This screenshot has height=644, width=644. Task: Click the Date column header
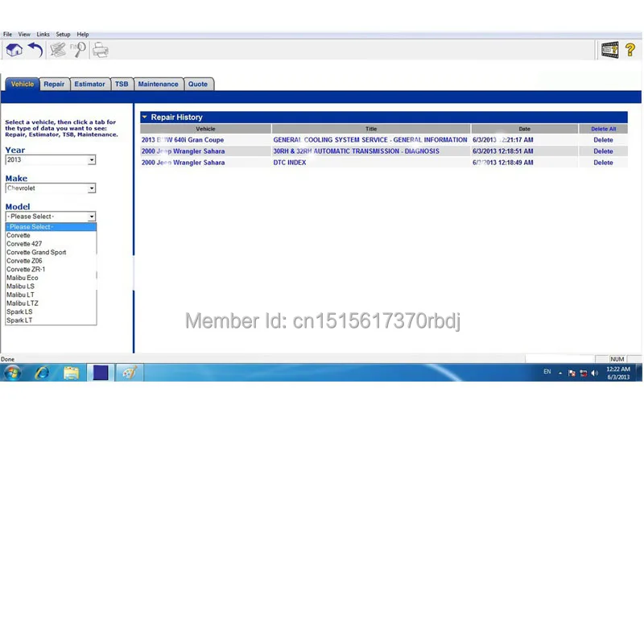click(x=525, y=129)
